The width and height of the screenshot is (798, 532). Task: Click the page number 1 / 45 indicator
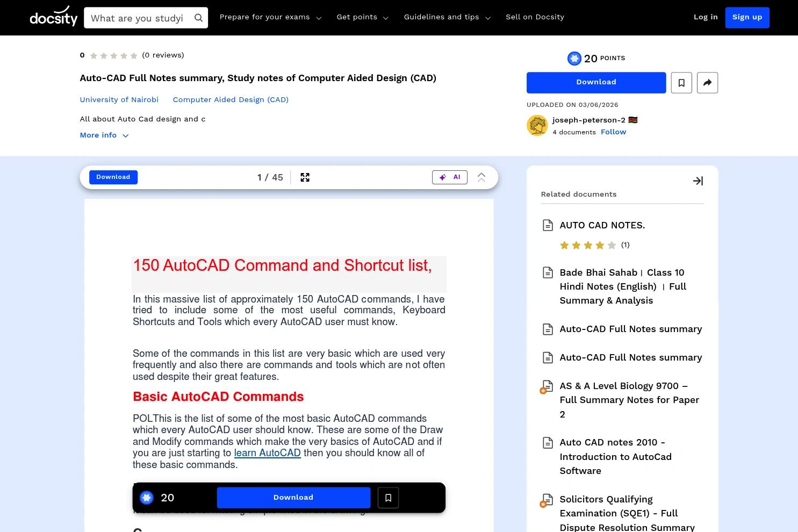(270, 177)
